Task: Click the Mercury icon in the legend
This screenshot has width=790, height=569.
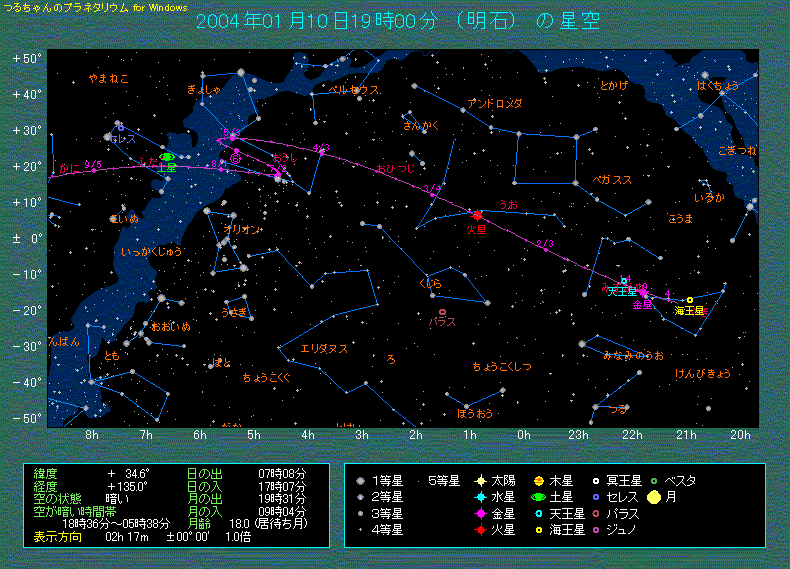Action: (x=481, y=495)
